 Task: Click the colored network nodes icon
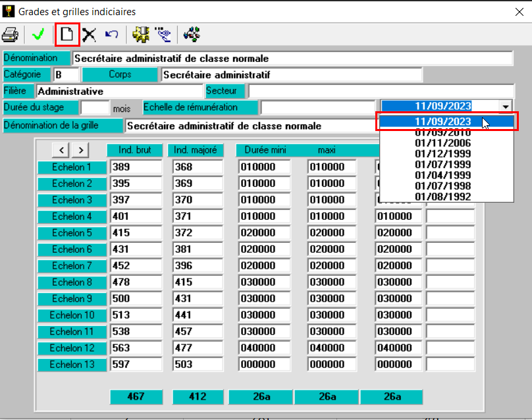point(192,34)
